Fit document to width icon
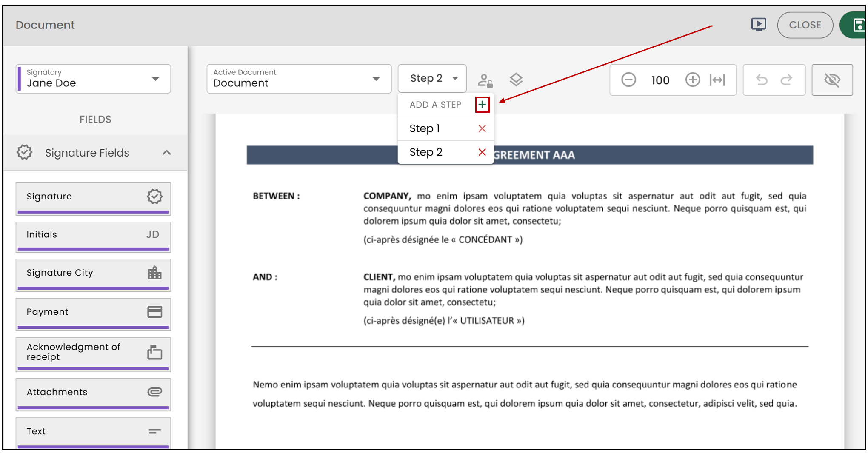The width and height of the screenshot is (868, 453). pyautogui.click(x=717, y=80)
